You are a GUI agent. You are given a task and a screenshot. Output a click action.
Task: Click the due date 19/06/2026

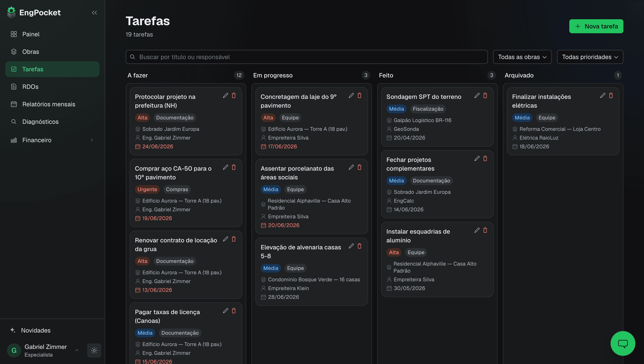[157, 218]
